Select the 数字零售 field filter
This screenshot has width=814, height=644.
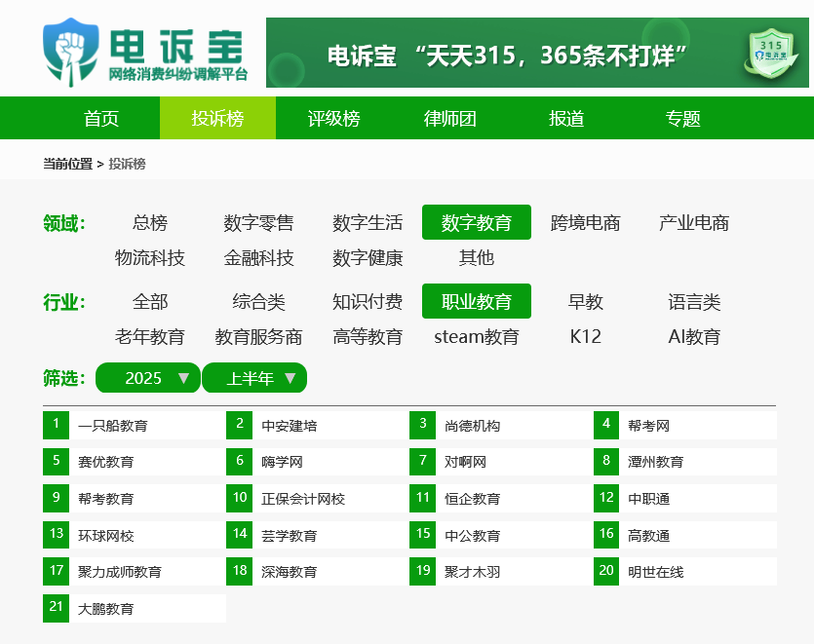point(258,223)
